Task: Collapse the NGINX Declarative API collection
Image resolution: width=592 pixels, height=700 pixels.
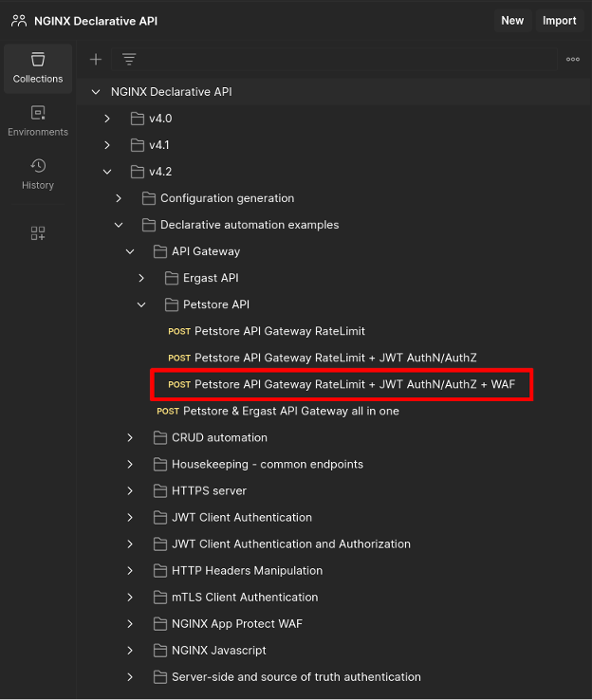Action: (95, 92)
